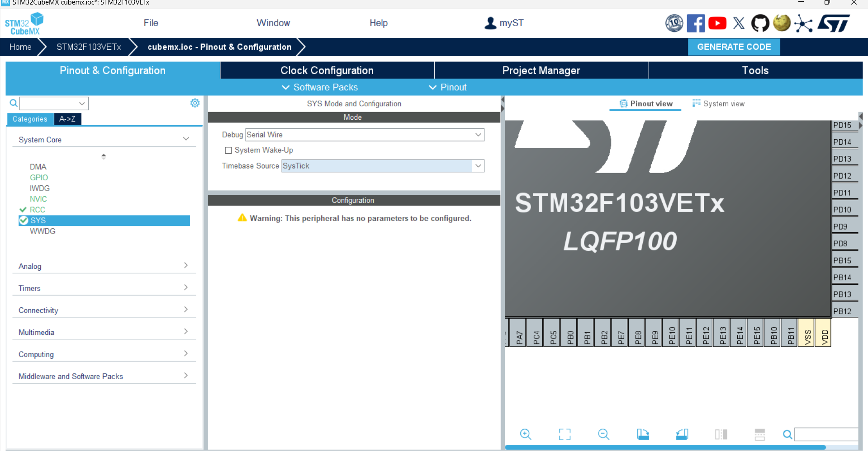Switch to Clock Configuration tab
Viewport: 868px width, 451px height.
point(327,70)
